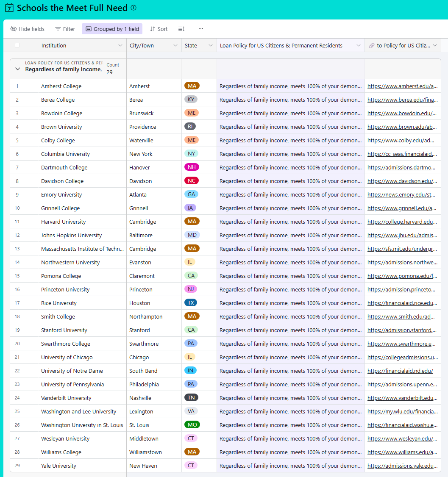Viewport: 448px width, 477px height.
Task: Click the NC state tag for Davidson
Action: (x=192, y=181)
